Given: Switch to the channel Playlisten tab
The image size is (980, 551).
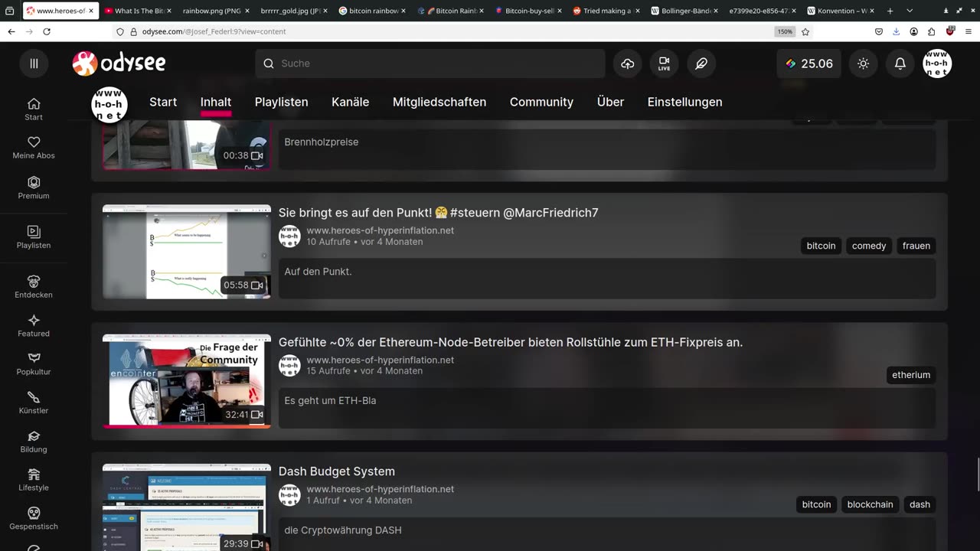Looking at the screenshot, I should [282, 102].
